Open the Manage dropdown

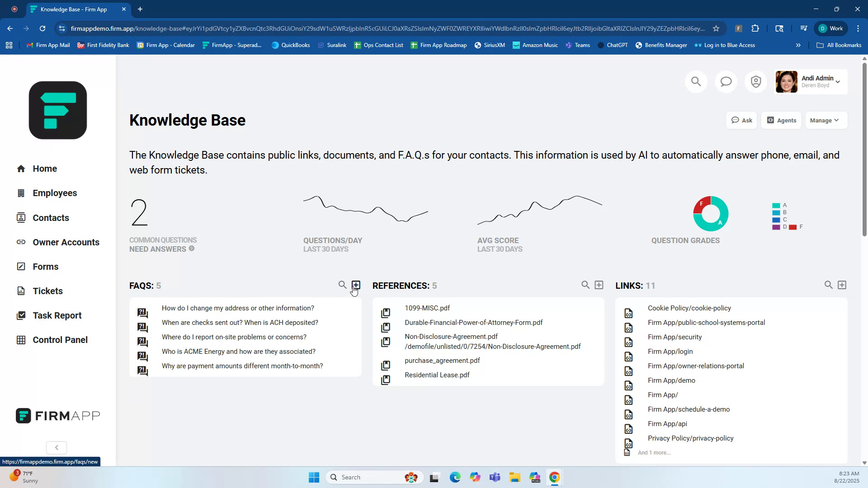(x=825, y=120)
